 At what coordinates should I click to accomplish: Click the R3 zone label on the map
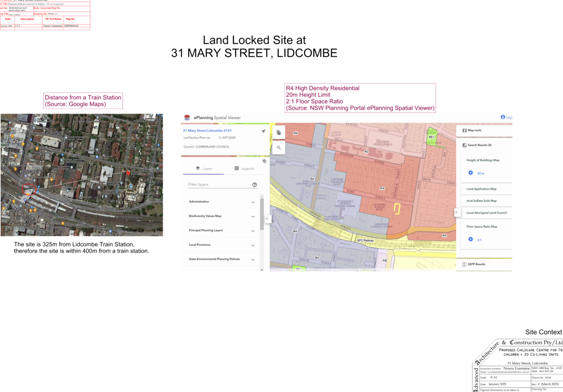[366, 151]
